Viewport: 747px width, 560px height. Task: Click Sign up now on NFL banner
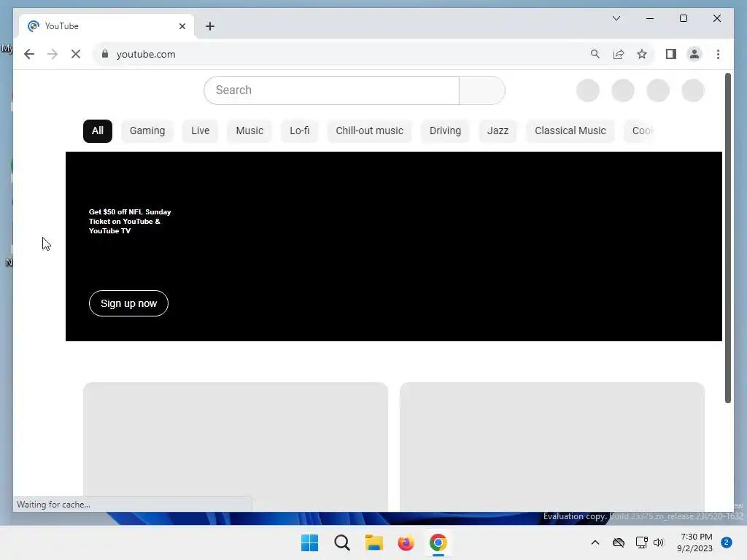click(x=128, y=303)
